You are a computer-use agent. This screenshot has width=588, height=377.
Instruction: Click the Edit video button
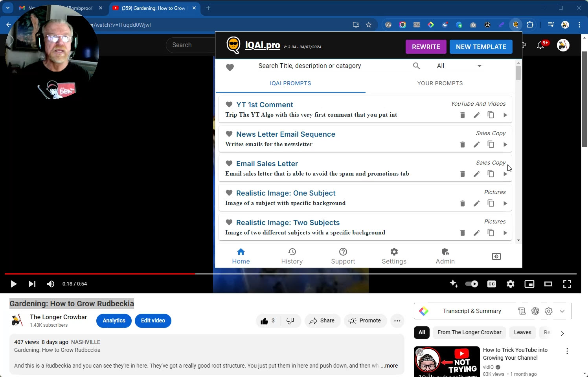point(153,321)
